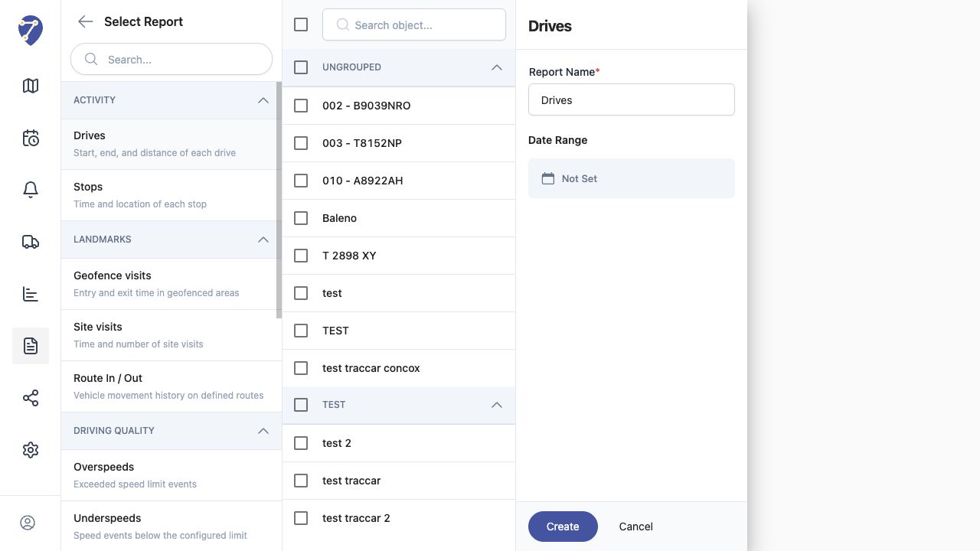Click the Baleno object label

coord(339,218)
